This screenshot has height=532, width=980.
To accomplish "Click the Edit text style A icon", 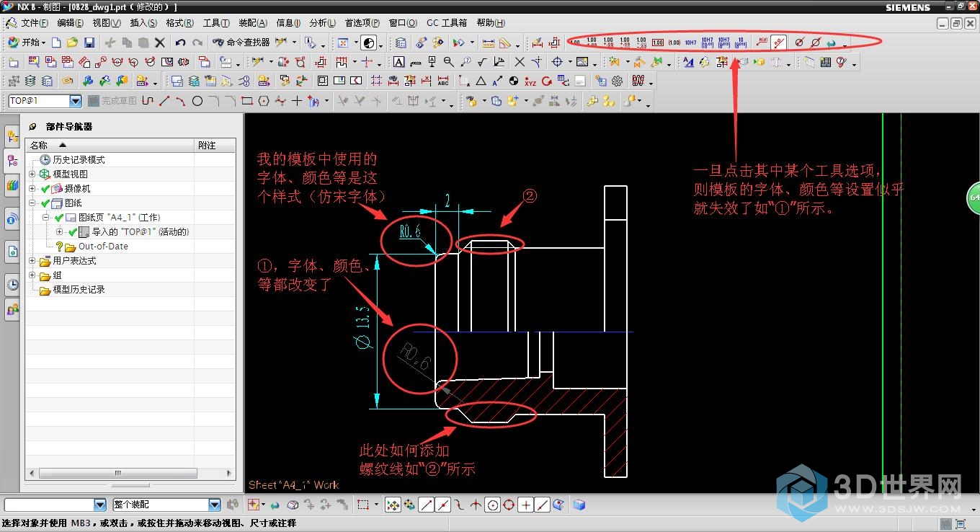I will coord(688,62).
